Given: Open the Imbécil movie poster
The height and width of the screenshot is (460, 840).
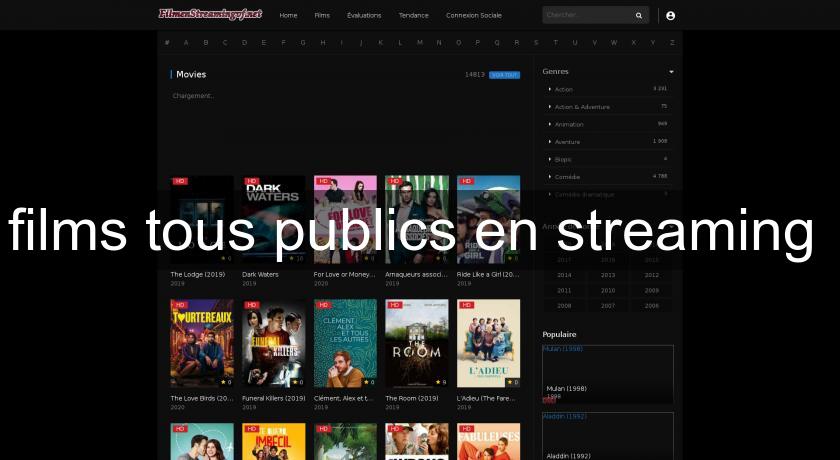Looking at the screenshot, I should coord(274,442).
